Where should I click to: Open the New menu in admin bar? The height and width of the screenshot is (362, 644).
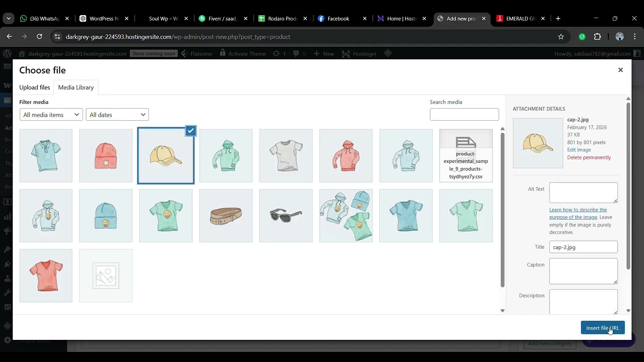click(324, 54)
